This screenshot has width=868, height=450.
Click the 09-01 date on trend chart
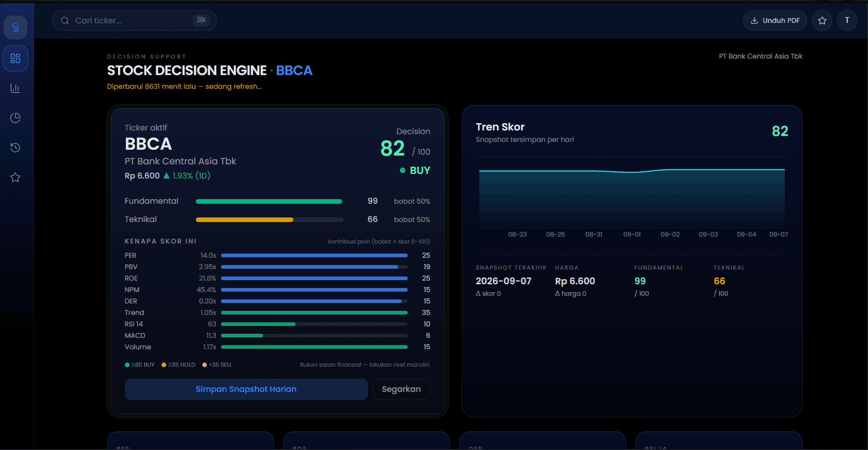[632, 234]
